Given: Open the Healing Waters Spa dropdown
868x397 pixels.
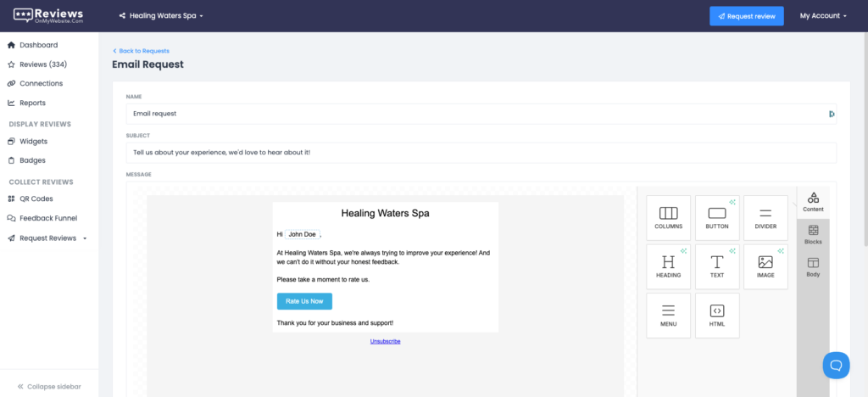Looking at the screenshot, I should point(161,16).
